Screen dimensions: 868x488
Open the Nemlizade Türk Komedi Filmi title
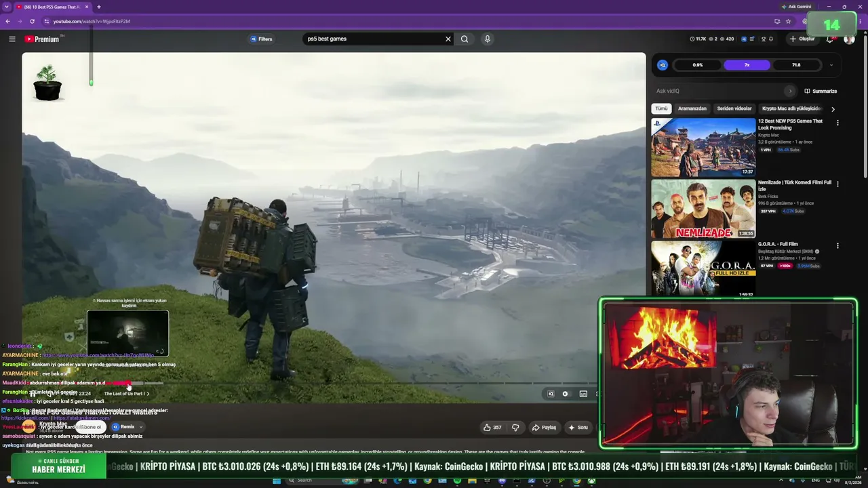click(x=795, y=186)
